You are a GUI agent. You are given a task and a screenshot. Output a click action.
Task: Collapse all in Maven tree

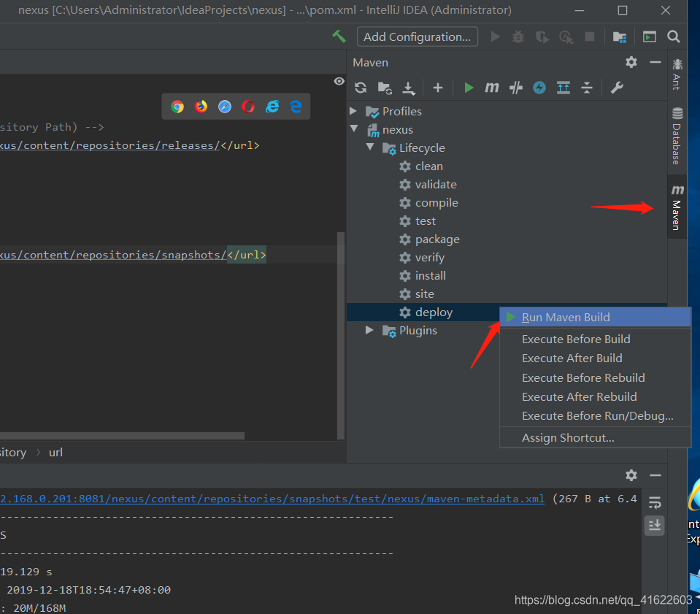point(587,88)
